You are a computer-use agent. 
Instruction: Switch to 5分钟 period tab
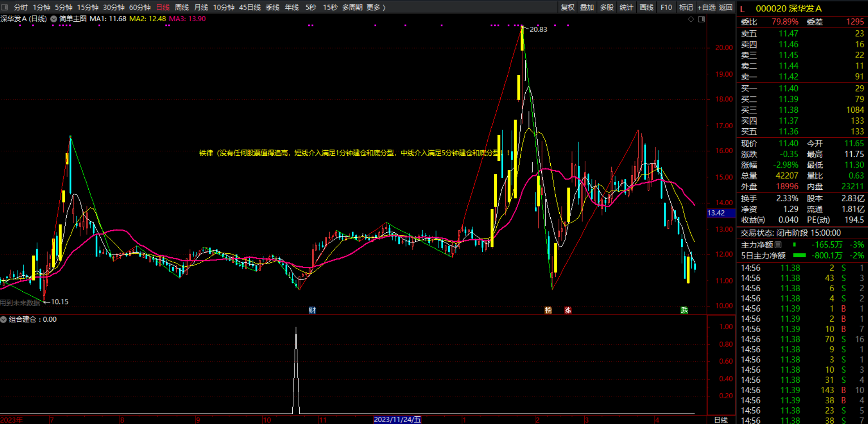(x=63, y=7)
